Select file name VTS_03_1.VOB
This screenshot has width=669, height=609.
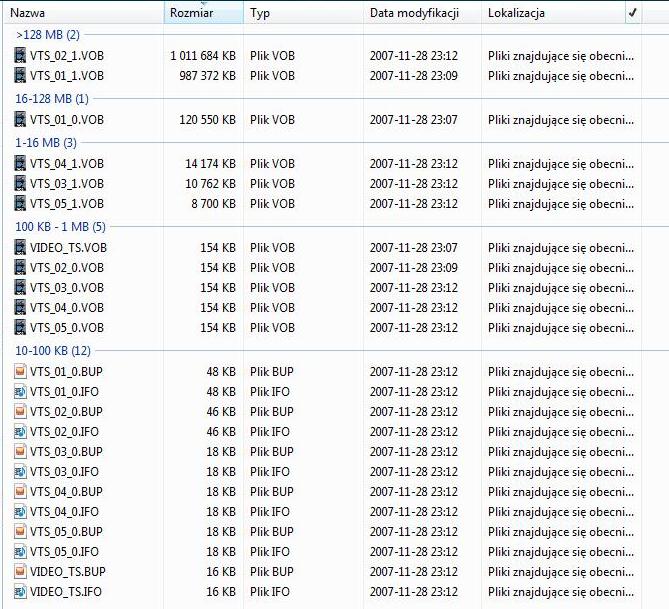(67, 184)
